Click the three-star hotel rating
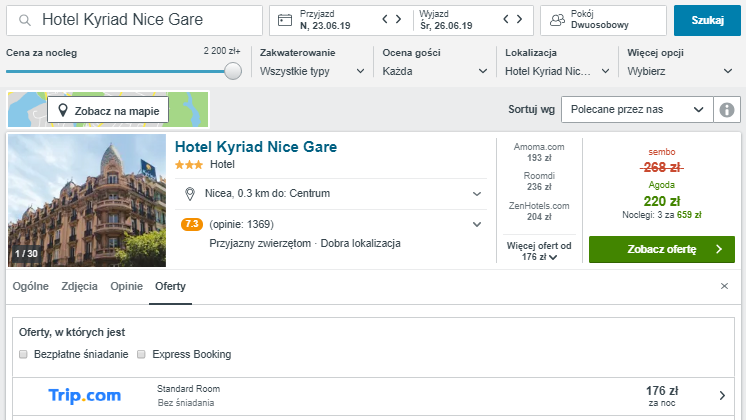 click(188, 165)
